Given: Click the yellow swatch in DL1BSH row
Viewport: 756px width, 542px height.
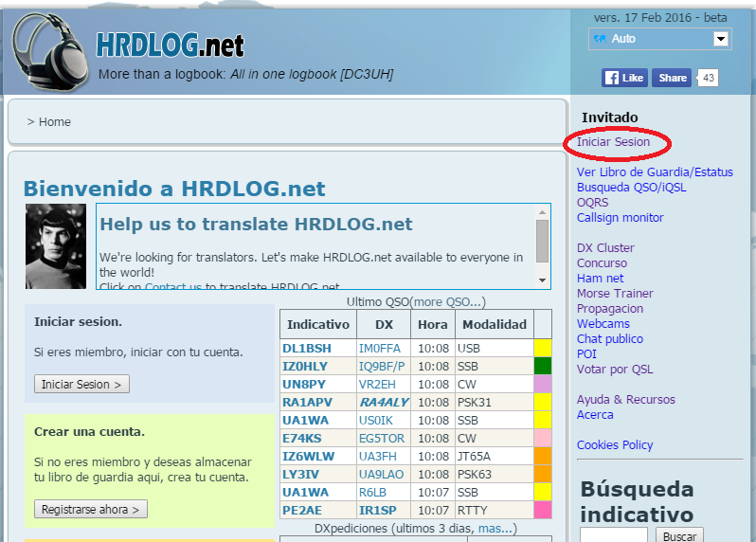Looking at the screenshot, I should pos(543,348).
